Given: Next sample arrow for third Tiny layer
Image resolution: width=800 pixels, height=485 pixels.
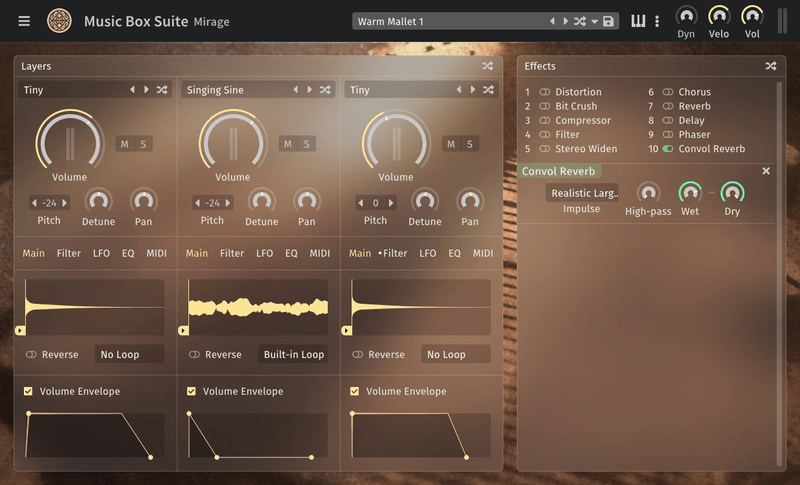Looking at the screenshot, I should [x=473, y=90].
